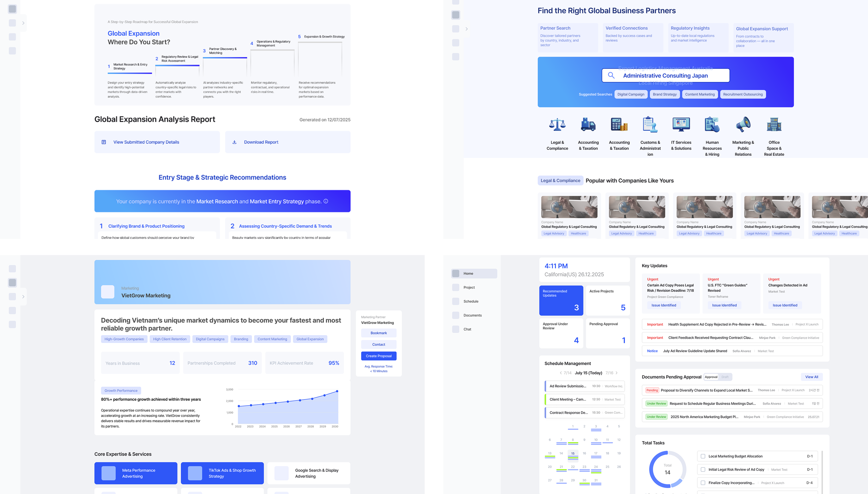Check the Initial Legal Risk Review task
This screenshot has width=868, height=494.
click(702, 469)
